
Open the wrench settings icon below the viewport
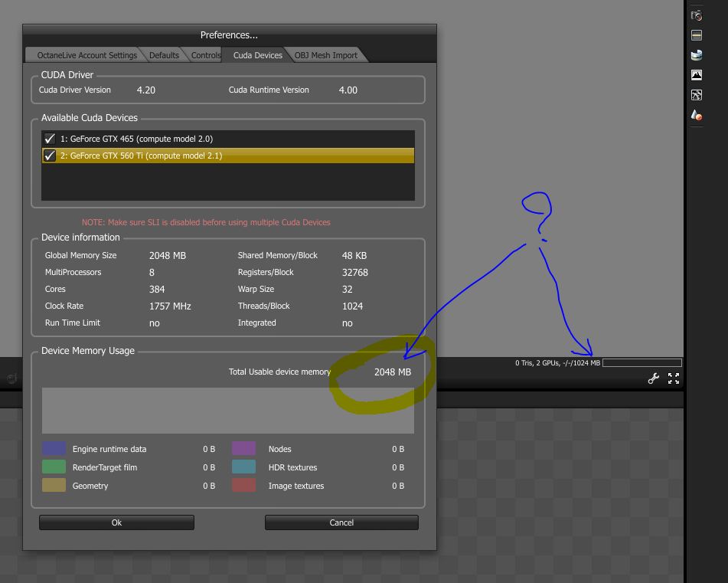tap(654, 378)
